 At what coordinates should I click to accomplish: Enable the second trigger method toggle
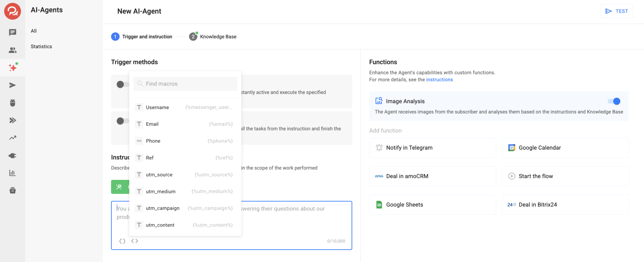pyautogui.click(x=123, y=121)
